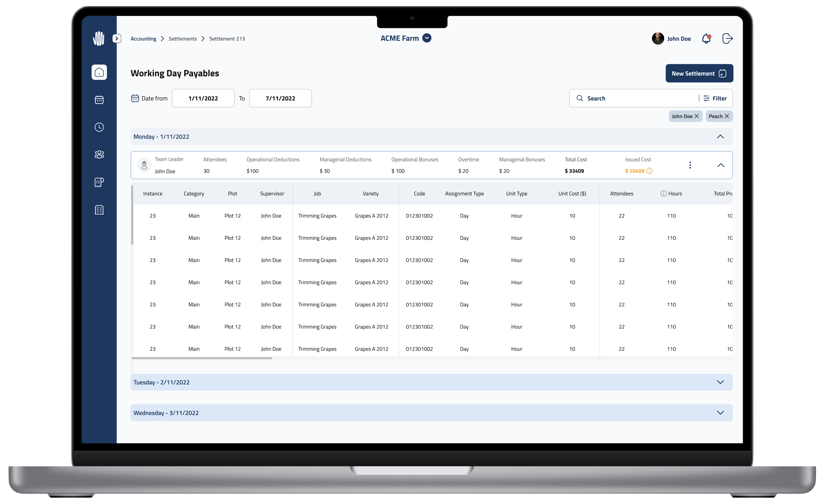Select the Teams/people icon in sidebar
This screenshot has height=504, width=828.
[99, 155]
